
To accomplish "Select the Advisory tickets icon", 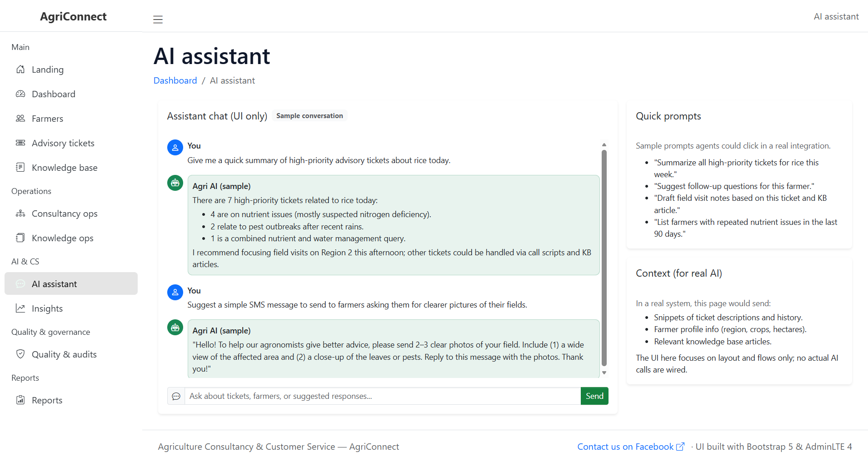I will tap(20, 143).
